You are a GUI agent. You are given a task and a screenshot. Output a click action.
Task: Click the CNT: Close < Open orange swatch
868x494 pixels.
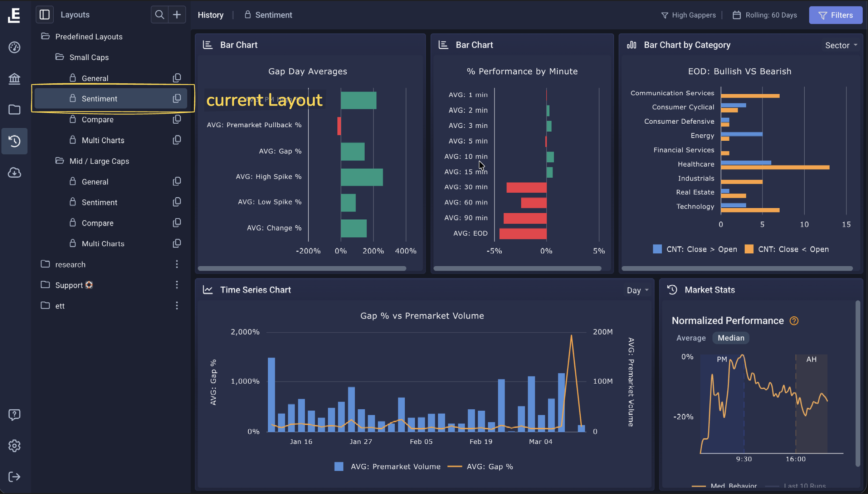tap(748, 249)
